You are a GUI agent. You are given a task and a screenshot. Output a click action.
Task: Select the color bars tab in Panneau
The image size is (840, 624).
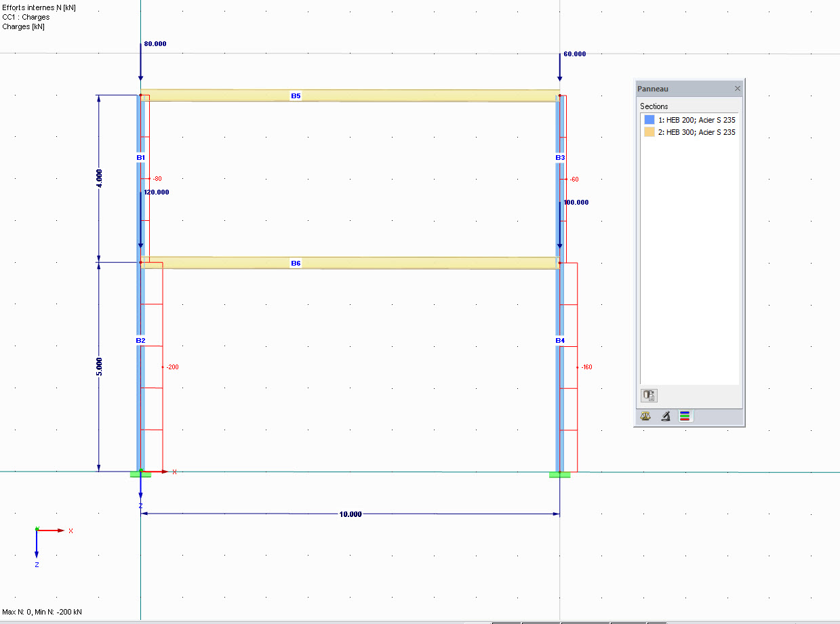685,417
